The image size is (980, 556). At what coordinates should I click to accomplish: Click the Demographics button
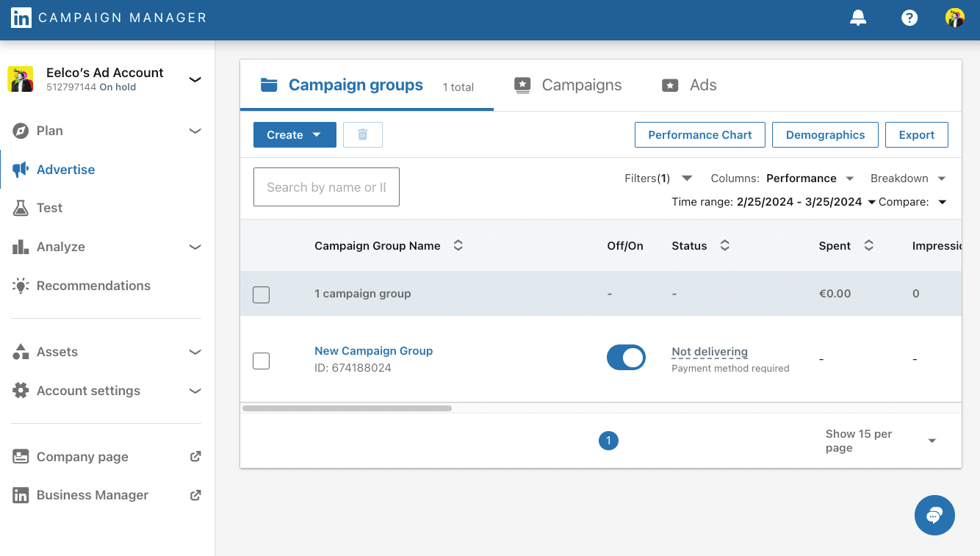[x=825, y=135]
